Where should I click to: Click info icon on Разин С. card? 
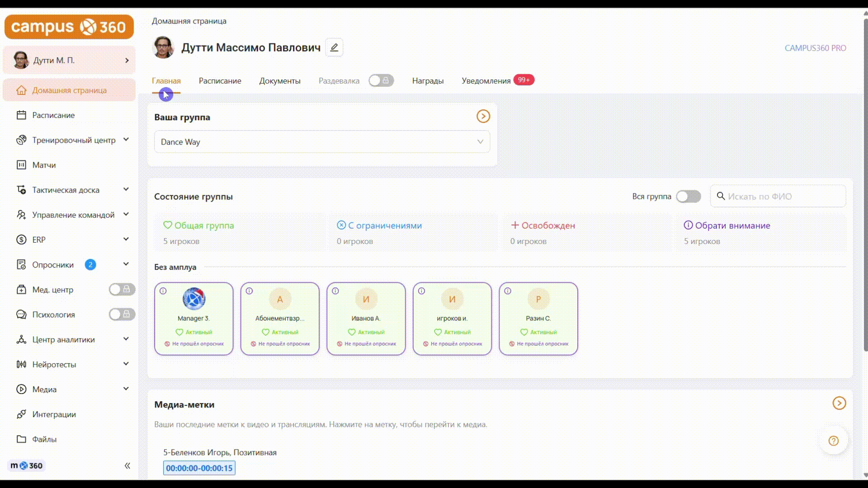click(508, 291)
